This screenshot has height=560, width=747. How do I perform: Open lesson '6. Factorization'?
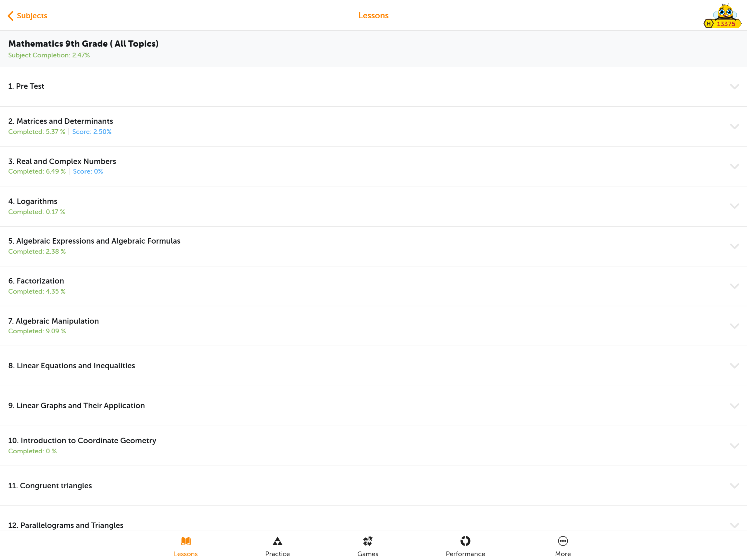(373, 286)
